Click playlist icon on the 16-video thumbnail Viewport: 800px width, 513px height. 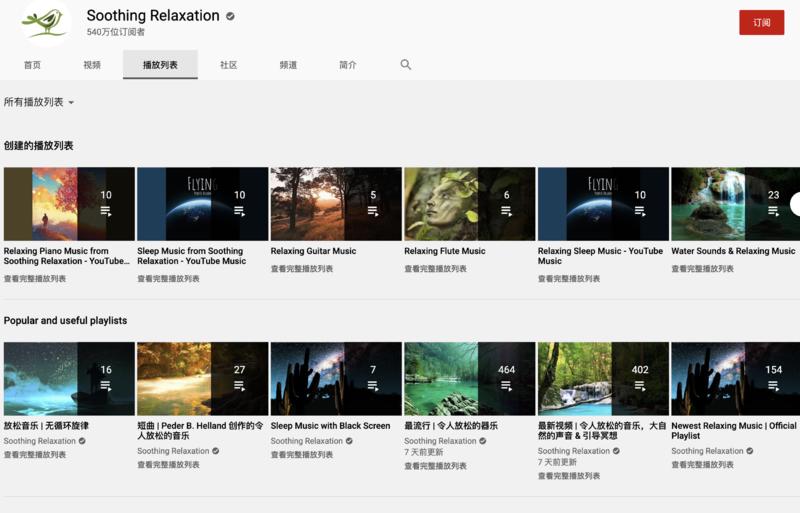[106, 386]
